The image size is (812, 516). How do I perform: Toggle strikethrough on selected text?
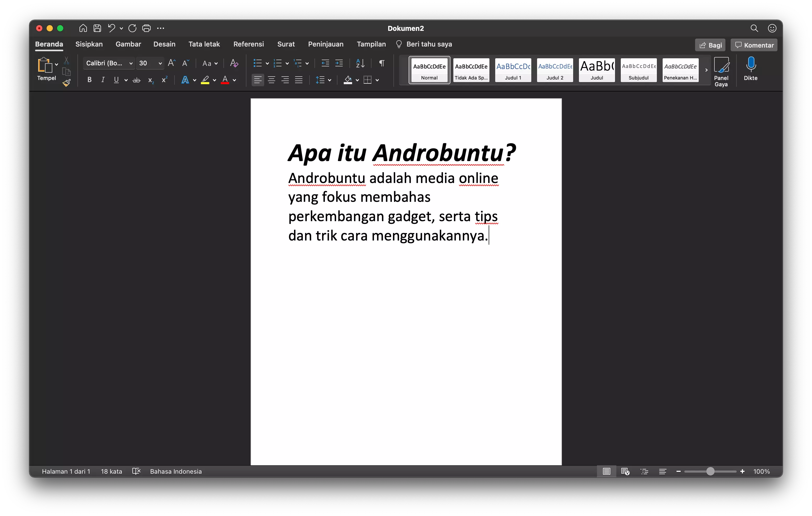[x=137, y=80]
